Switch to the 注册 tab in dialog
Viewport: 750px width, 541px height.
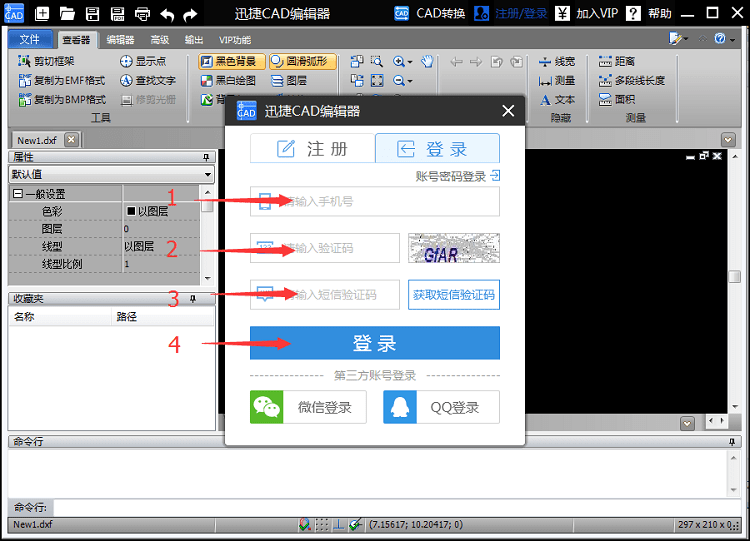tap(312, 148)
